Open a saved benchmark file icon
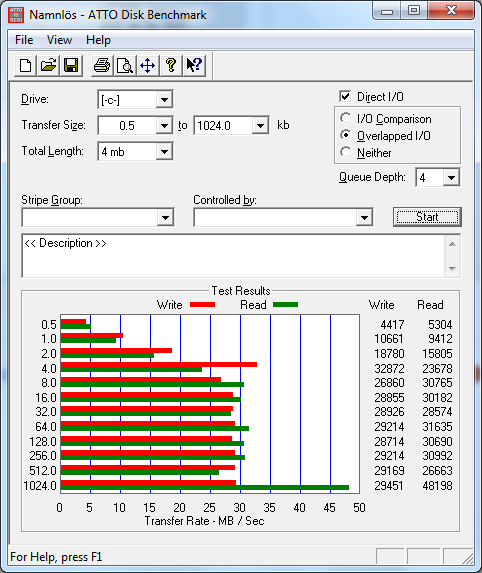The image size is (482, 573). pyautogui.click(x=48, y=66)
